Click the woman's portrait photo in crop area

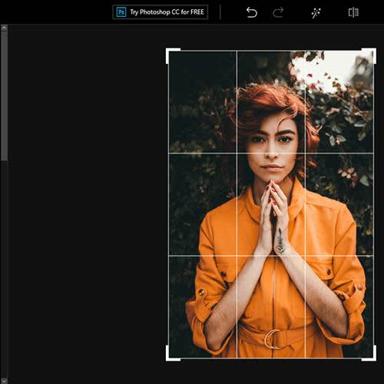(271, 204)
